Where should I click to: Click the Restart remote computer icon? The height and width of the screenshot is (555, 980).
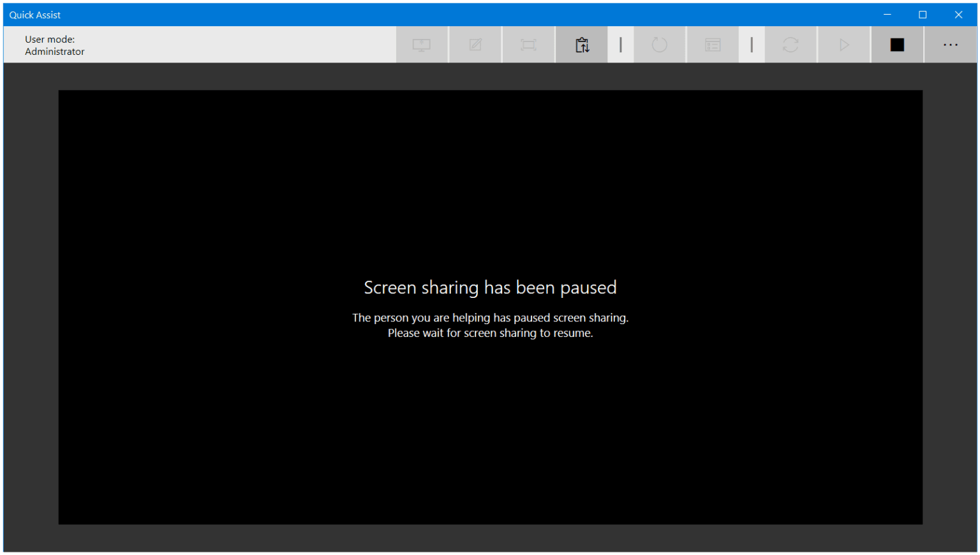pos(659,45)
